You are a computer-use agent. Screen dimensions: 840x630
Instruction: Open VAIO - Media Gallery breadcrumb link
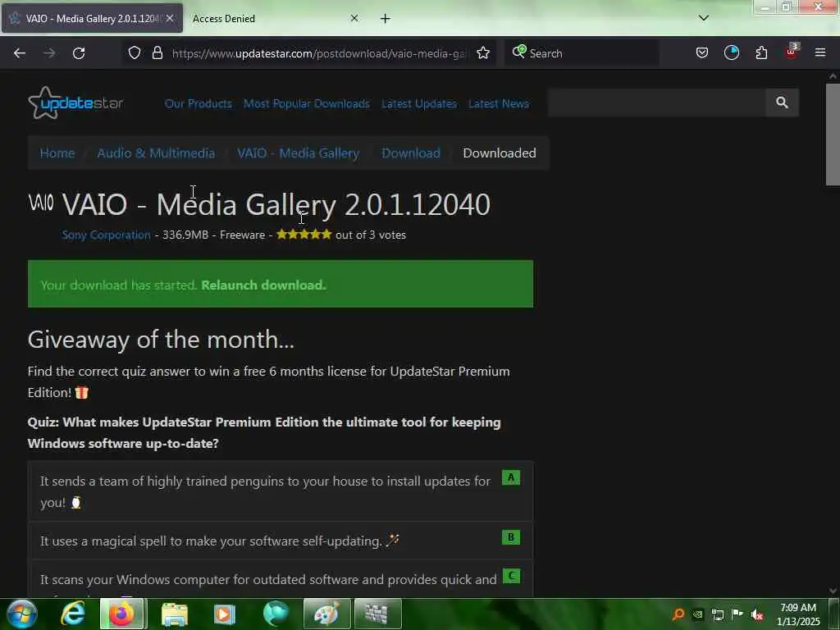tap(299, 153)
